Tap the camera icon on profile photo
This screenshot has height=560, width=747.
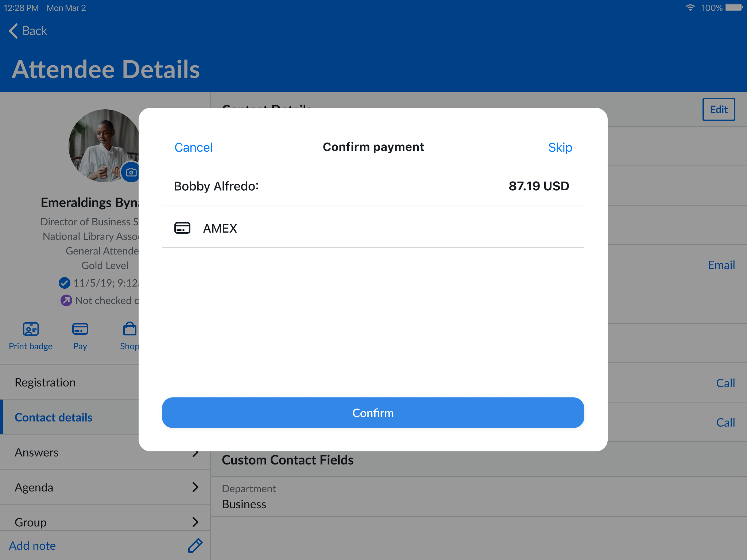(x=131, y=172)
